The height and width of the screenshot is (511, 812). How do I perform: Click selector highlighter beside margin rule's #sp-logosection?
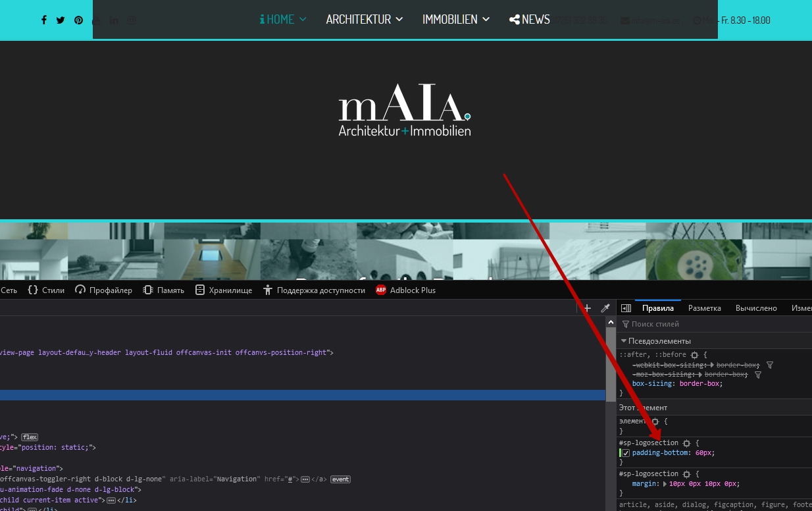click(x=686, y=473)
